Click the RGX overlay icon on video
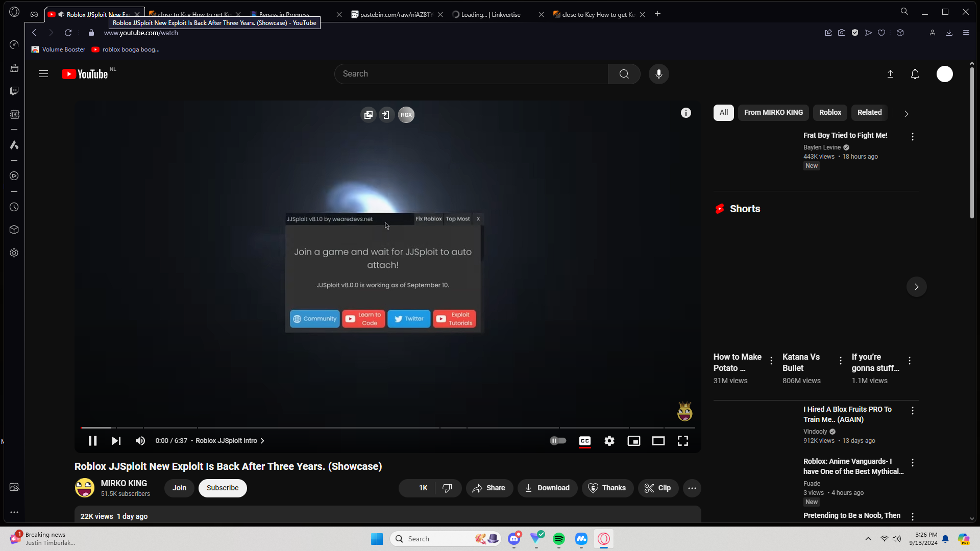 pos(406,115)
